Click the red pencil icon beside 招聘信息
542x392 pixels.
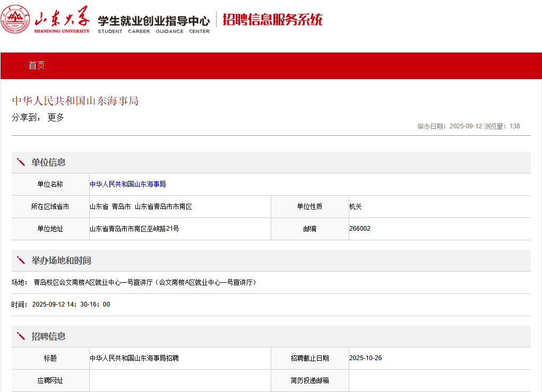[21, 336]
